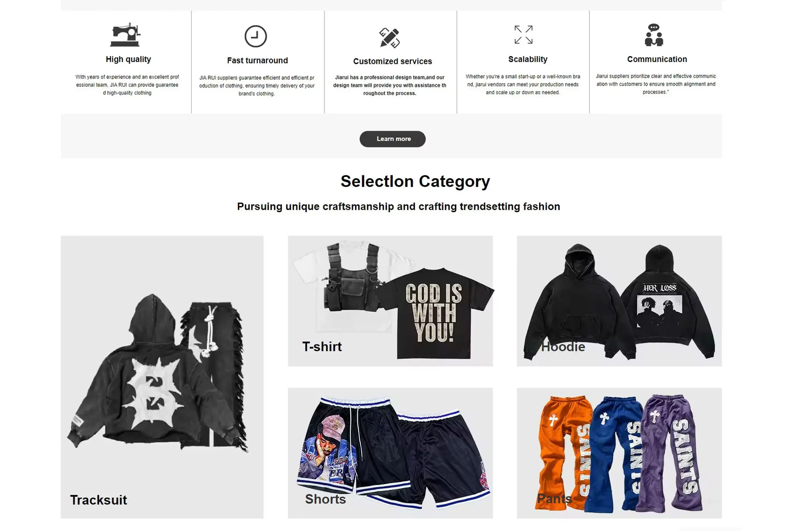
Task: Click the pencil ruler Customized services icon
Action: coord(389,38)
